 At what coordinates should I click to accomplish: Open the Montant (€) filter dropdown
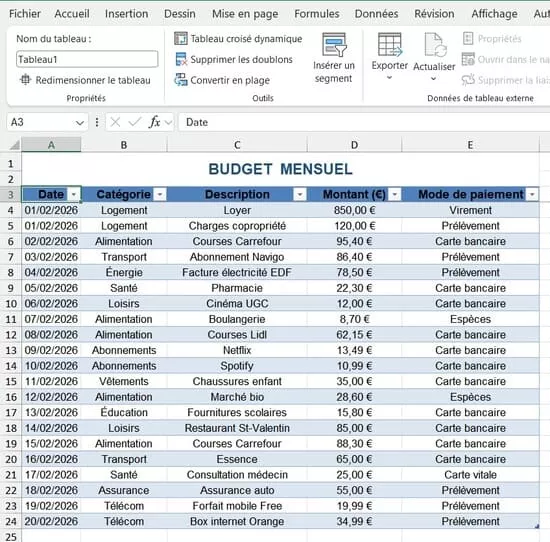(x=395, y=194)
